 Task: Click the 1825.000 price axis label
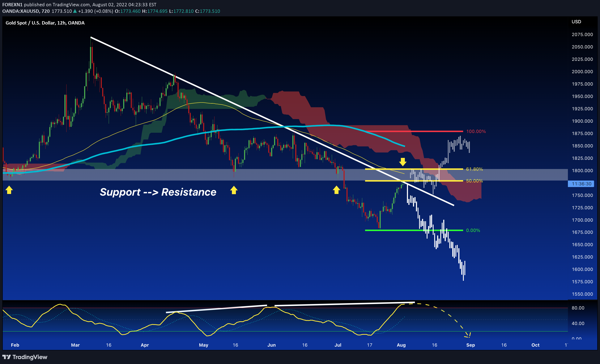[582, 158]
